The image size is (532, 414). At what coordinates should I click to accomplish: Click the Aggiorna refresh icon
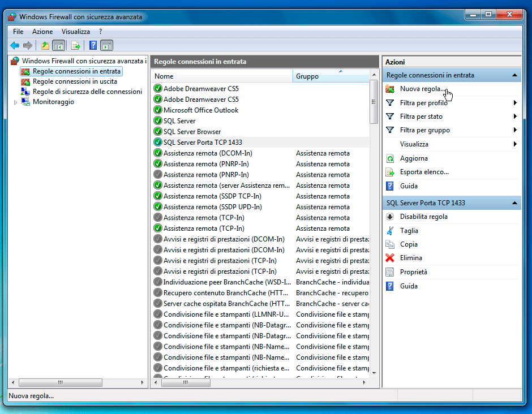tap(390, 158)
